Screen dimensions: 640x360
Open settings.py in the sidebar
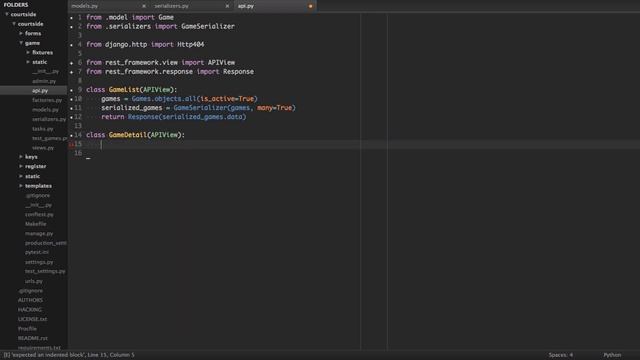39,262
